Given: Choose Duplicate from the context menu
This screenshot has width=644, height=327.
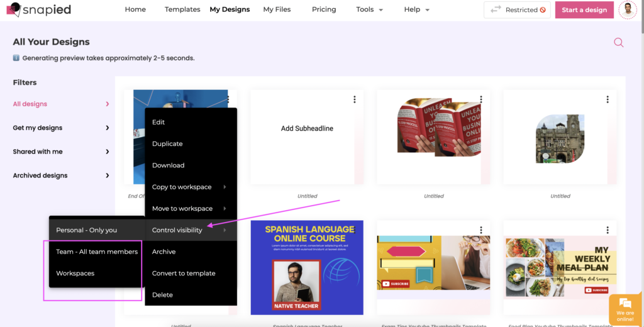Looking at the screenshot, I should [191, 144].
